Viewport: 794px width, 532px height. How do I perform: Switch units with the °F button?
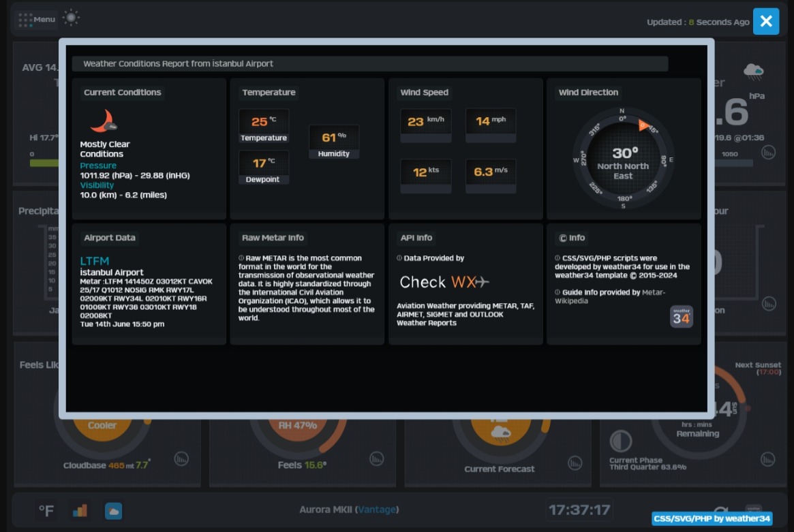(46, 511)
